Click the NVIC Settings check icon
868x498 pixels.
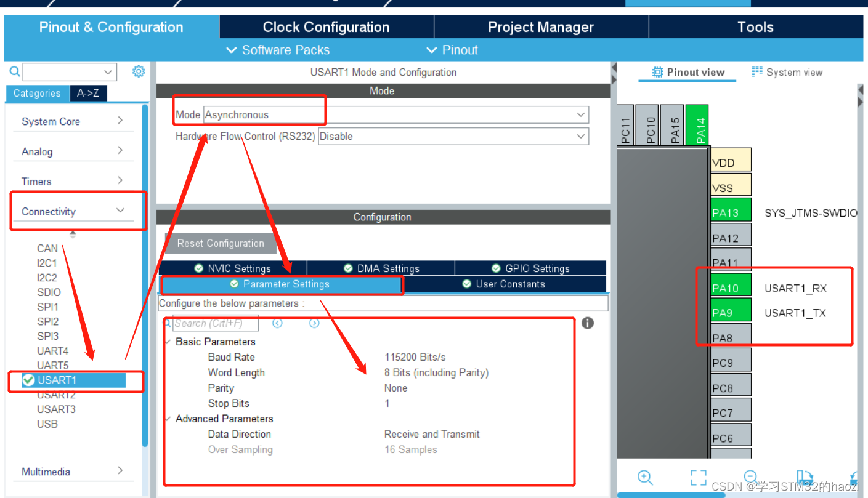click(x=199, y=268)
